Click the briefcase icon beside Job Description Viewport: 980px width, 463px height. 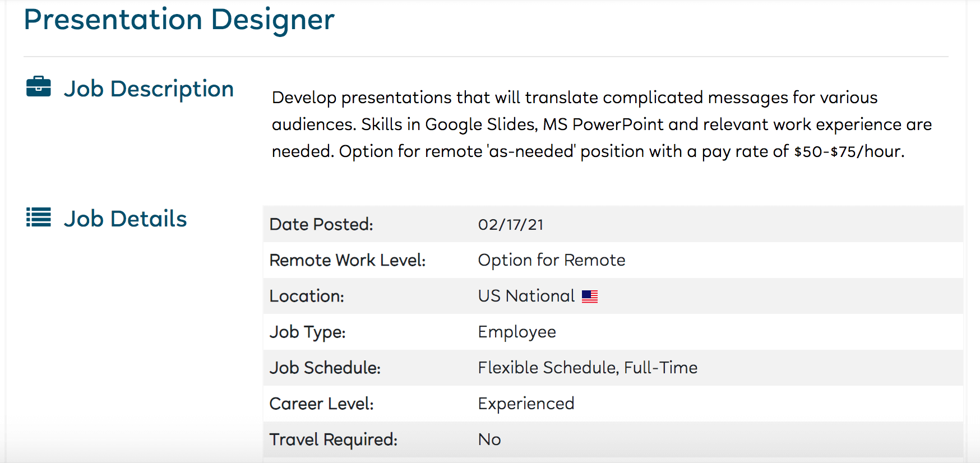(x=39, y=87)
